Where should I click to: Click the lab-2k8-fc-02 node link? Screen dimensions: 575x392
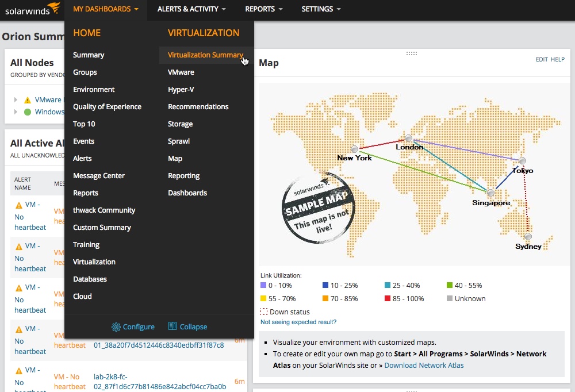tap(159, 382)
